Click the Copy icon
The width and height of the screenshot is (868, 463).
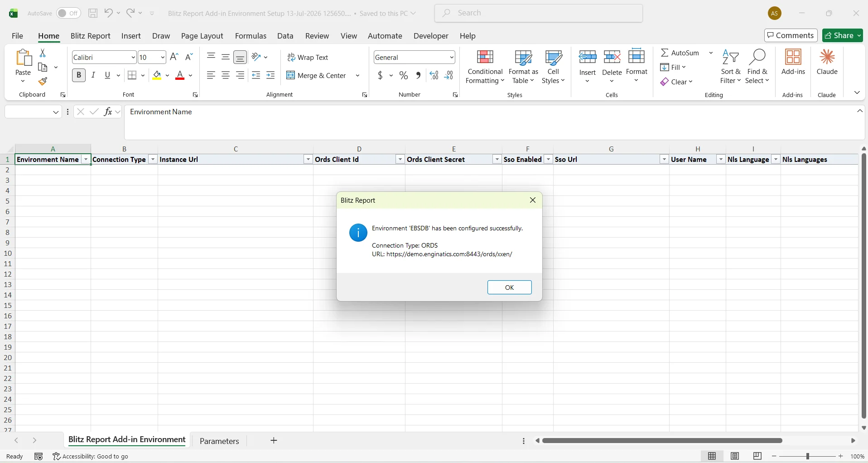tap(43, 67)
